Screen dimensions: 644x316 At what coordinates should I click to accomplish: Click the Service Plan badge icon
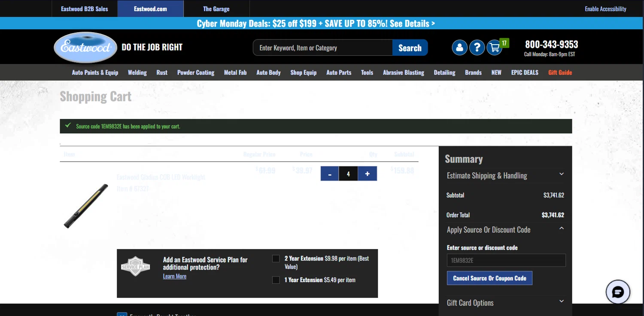pyautogui.click(x=136, y=266)
